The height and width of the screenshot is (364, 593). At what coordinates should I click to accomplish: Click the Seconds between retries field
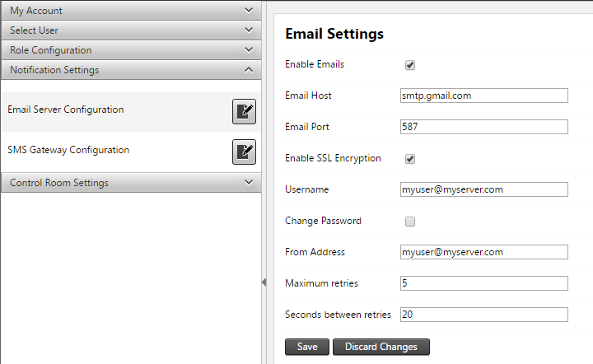(484, 315)
